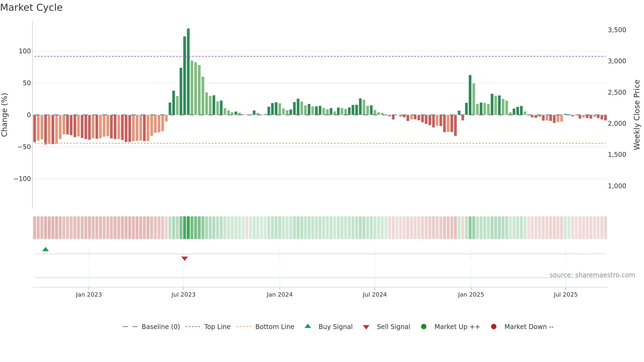Click the orange dotted line sample in the legend
Viewport: 644px width, 362px height.
(244, 327)
